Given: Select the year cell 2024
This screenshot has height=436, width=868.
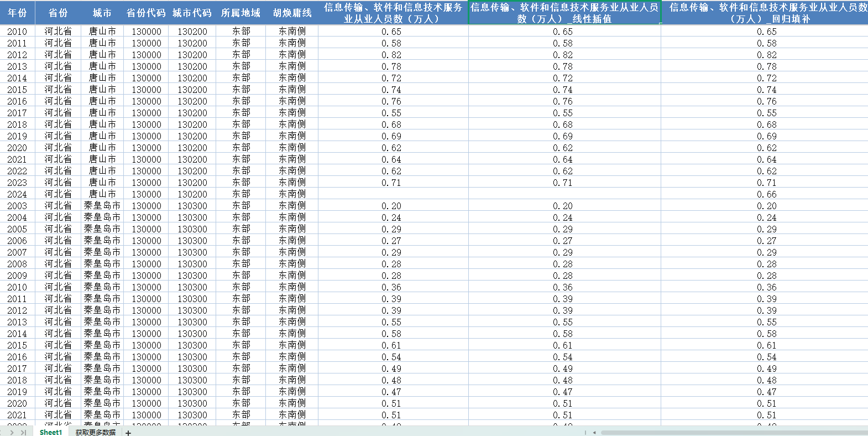Looking at the screenshot, I should click(x=17, y=194).
